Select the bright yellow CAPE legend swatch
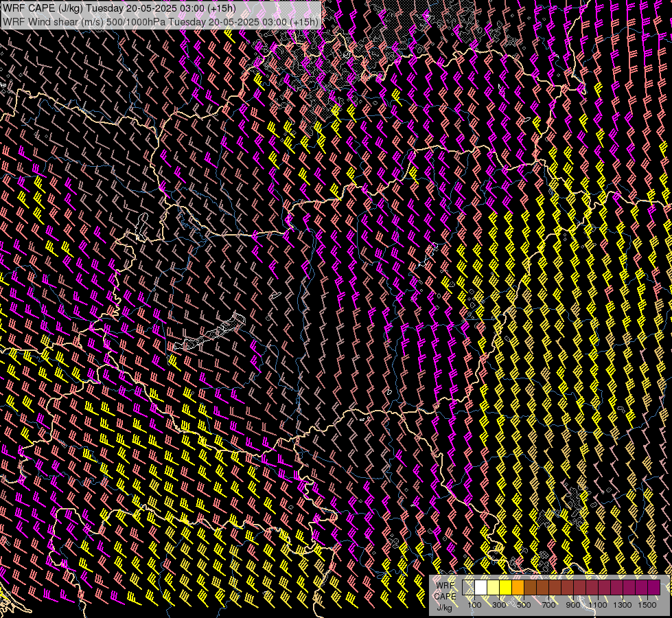 (506, 587)
